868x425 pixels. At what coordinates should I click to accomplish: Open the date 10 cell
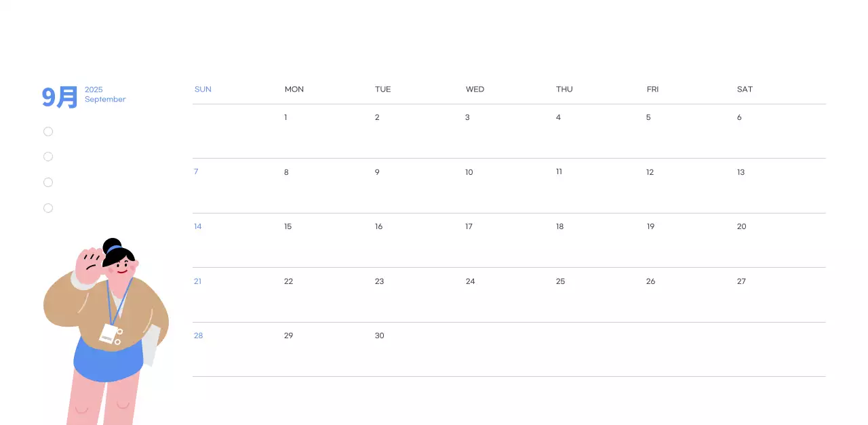[469, 172]
